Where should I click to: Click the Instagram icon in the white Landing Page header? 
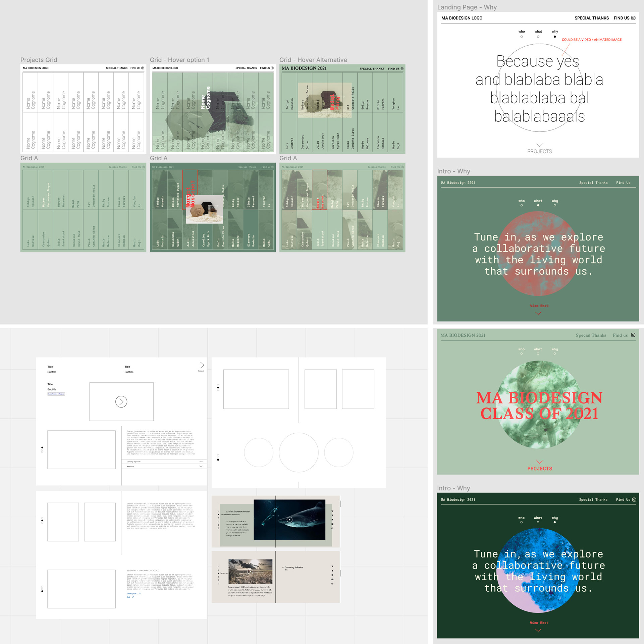click(633, 18)
